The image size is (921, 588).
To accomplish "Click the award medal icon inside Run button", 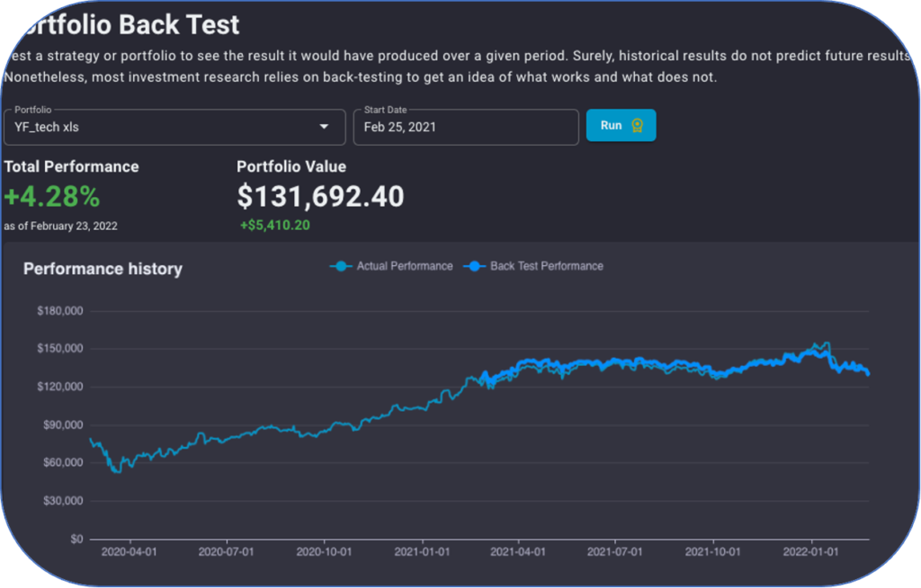I will pyautogui.click(x=638, y=125).
